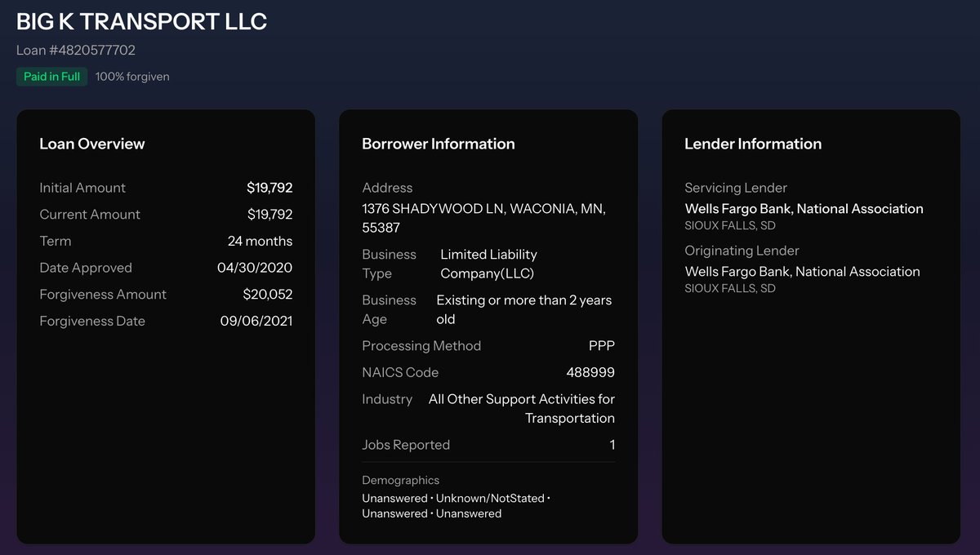Click the Demographics label

click(400, 481)
